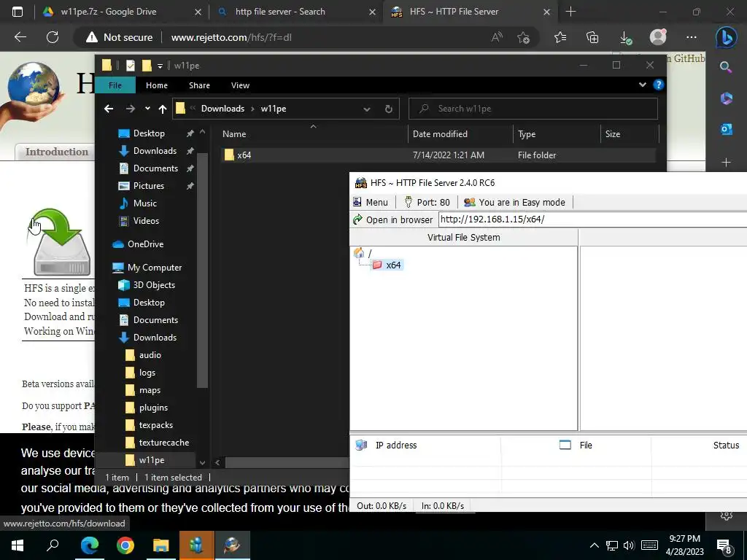
Task: Open 3D Objects in navigation pane
Action: coord(154,285)
